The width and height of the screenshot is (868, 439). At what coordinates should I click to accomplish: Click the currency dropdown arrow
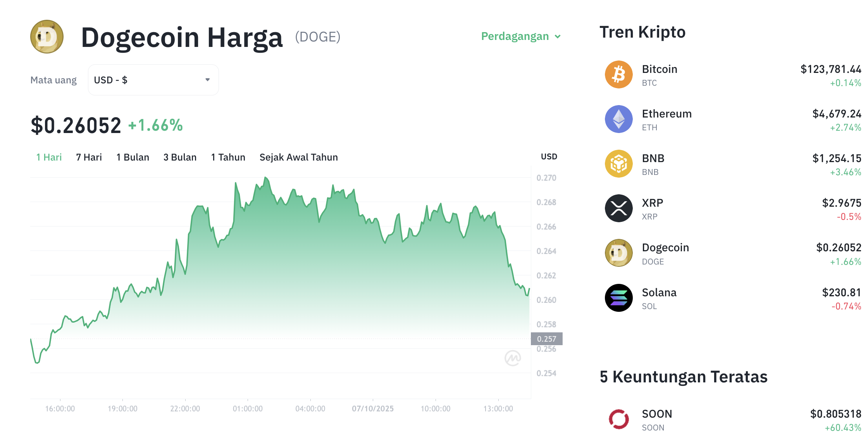(x=208, y=80)
